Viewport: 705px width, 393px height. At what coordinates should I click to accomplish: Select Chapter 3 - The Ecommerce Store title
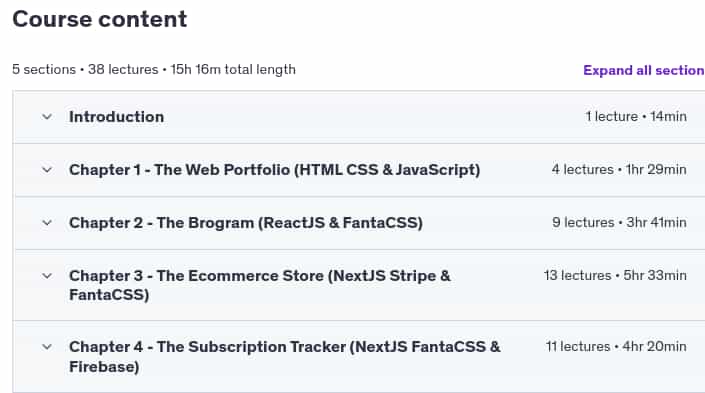pyautogui.click(x=260, y=285)
